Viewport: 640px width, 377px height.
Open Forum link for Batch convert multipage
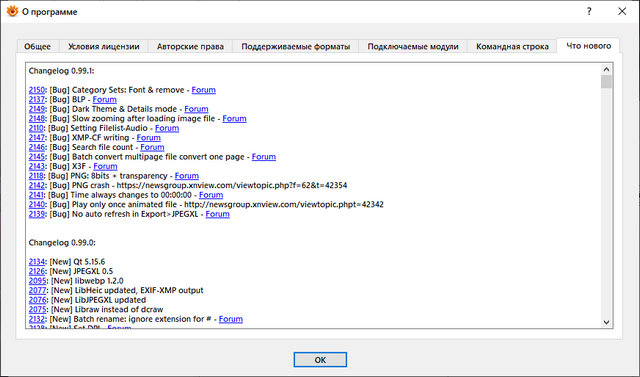(x=264, y=157)
